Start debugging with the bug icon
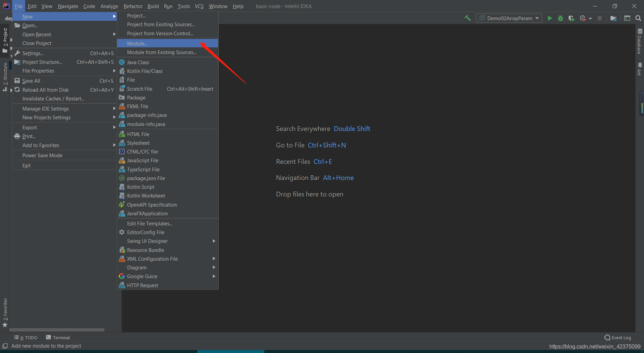 coord(560,18)
